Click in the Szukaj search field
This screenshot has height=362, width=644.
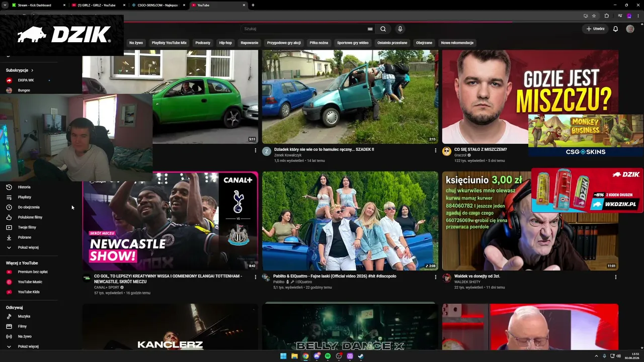click(304, 29)
